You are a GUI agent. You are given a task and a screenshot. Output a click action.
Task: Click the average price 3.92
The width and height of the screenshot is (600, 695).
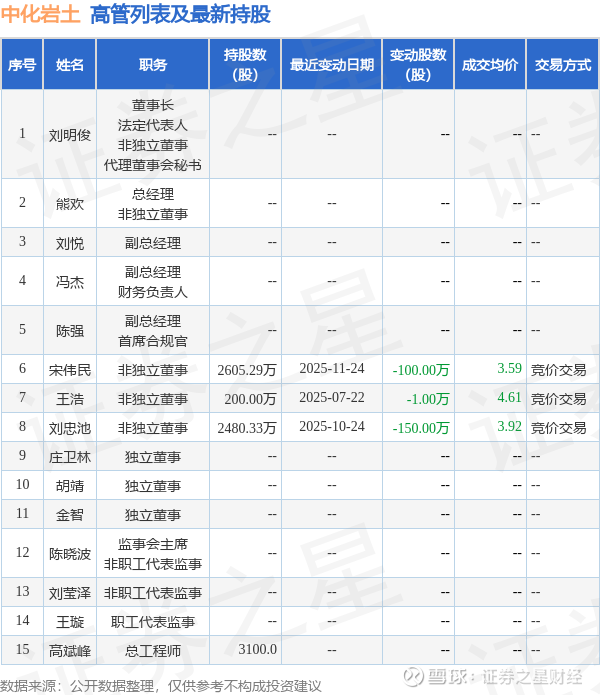[x=510, y=426]
